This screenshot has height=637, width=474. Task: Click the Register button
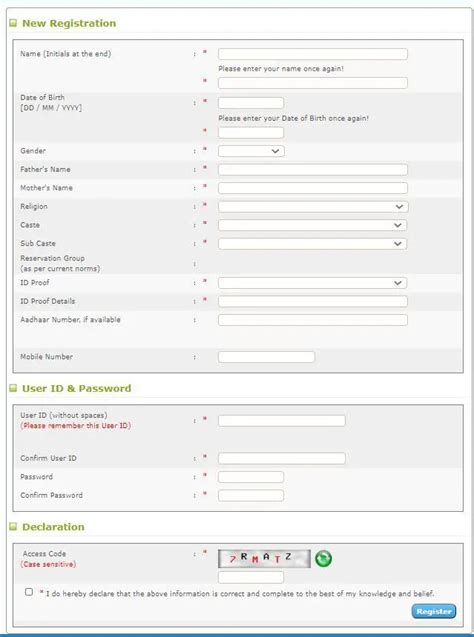(x=434, y=611)
